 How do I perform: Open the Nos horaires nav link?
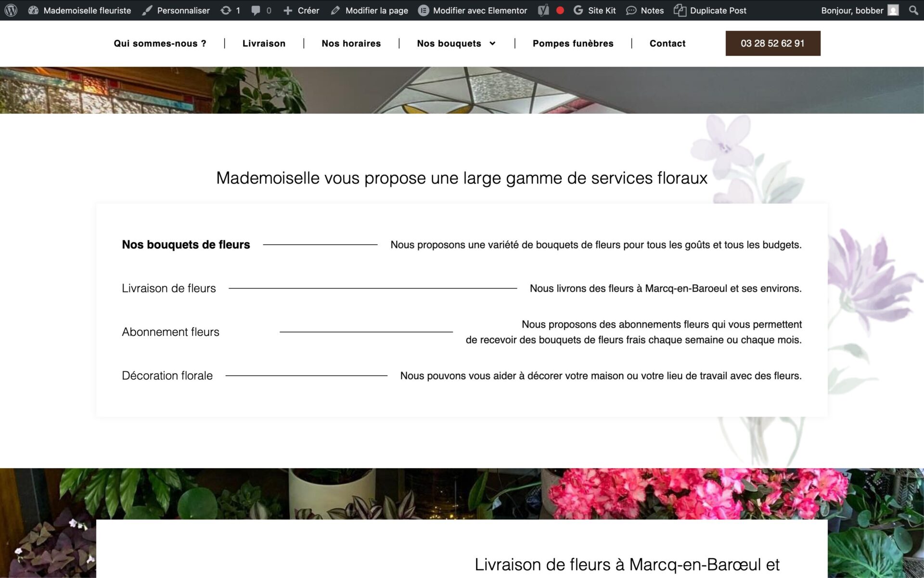click(x=351, y=43)
